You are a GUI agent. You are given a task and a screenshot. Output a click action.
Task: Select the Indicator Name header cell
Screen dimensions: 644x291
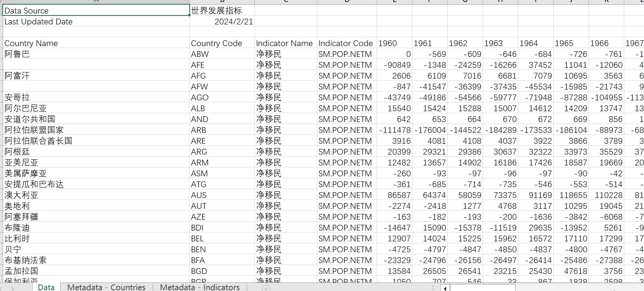pos(286,43)
